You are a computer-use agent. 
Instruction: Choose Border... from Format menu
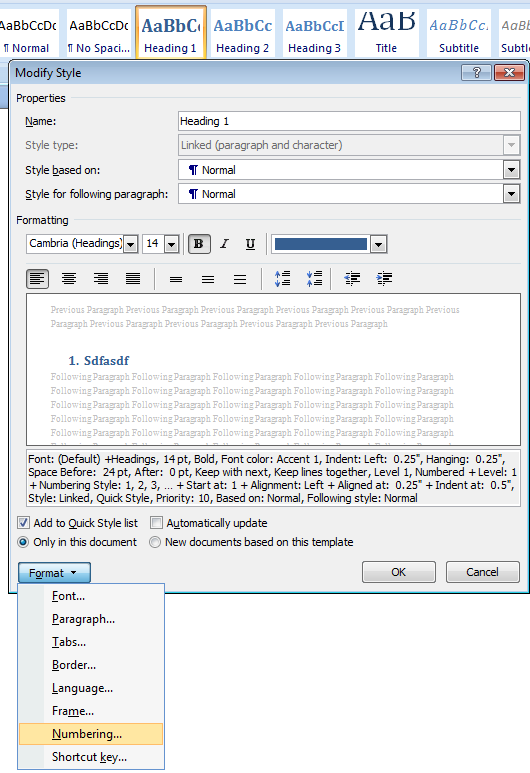91,665
